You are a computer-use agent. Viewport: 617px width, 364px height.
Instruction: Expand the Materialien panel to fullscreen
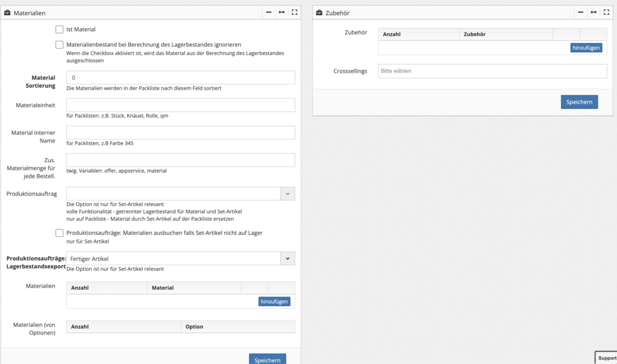pyautogui.click(x=294, y=13)
